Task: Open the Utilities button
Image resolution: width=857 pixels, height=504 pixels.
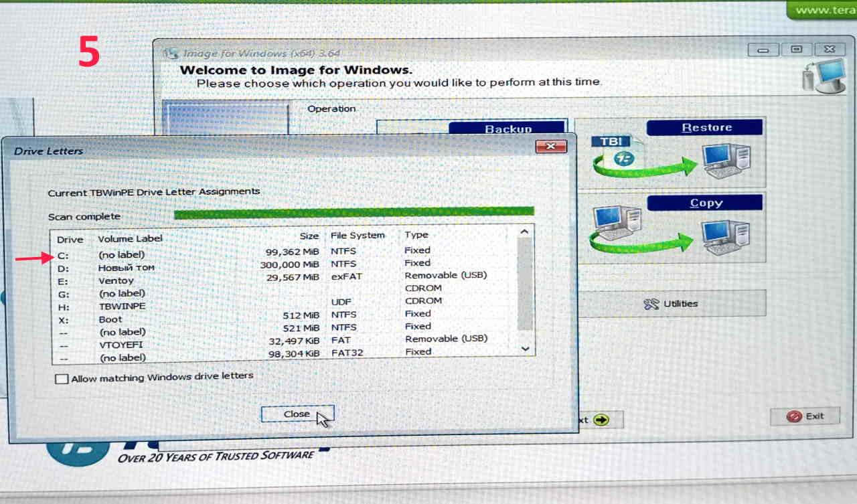Action: click(671, 304)
